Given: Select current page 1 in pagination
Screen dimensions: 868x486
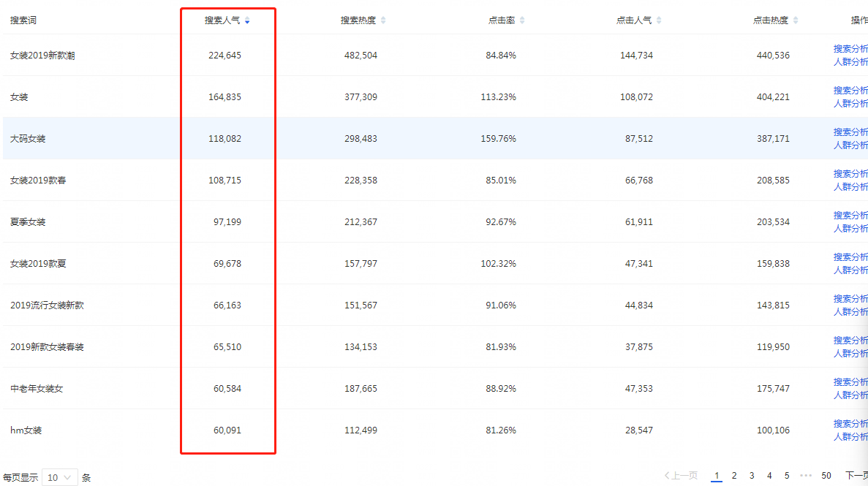Looking at the screenshot, I should tap(717, 476).
